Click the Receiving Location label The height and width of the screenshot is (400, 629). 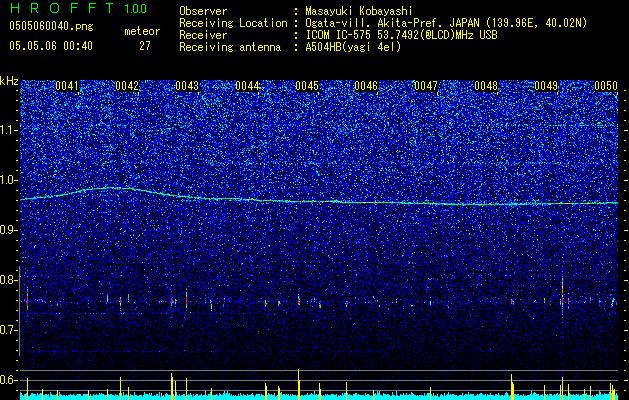click(x=233, y=23)
